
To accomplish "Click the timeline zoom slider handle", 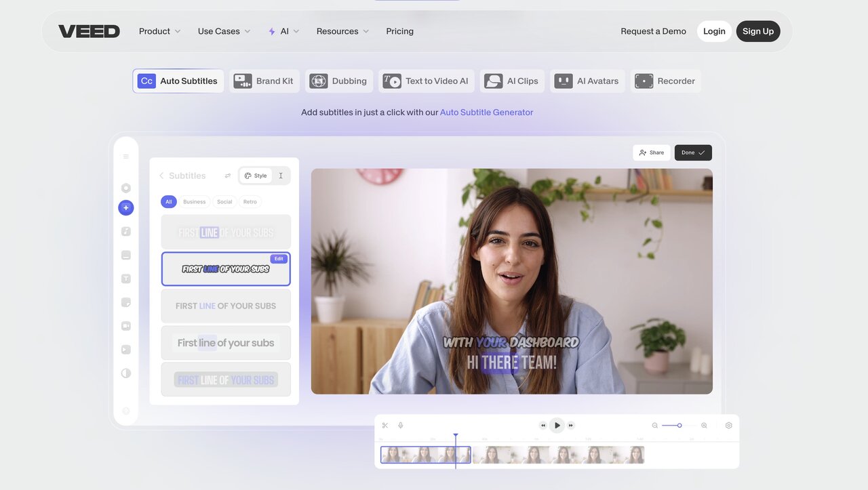I will (679, 426).
